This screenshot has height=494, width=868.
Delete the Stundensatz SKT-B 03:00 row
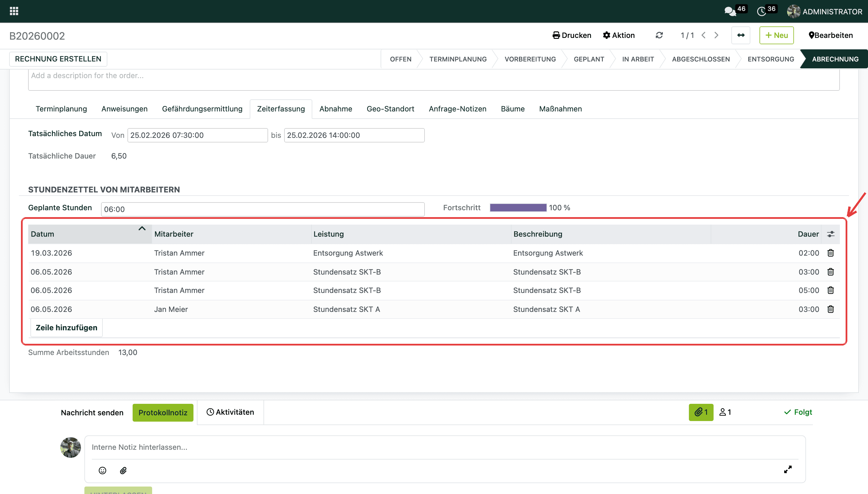831,272
